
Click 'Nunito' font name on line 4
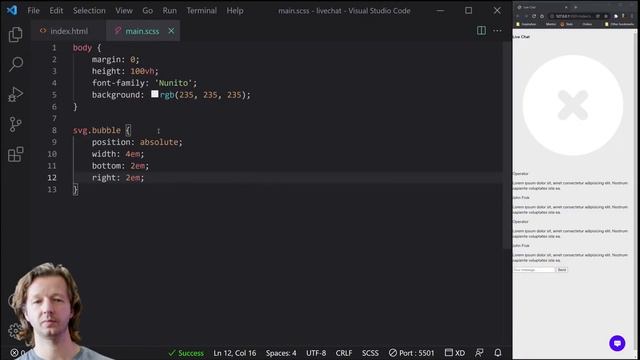(173, 83)
